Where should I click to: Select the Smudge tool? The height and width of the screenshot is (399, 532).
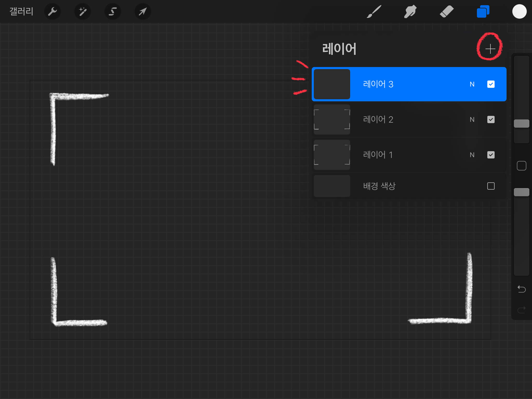pos(410,11)
